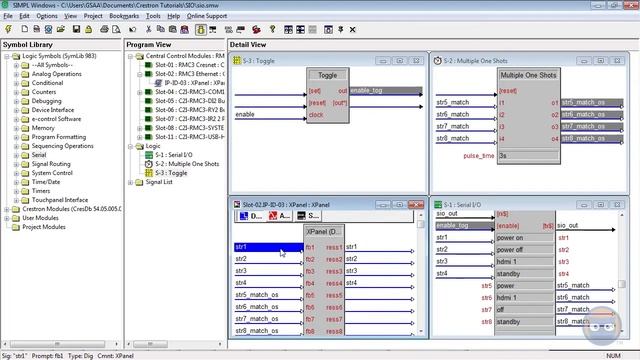Screen dimensions: 640x360
Task: Click the pushpin toolbar icon
Action: [340, 29]
